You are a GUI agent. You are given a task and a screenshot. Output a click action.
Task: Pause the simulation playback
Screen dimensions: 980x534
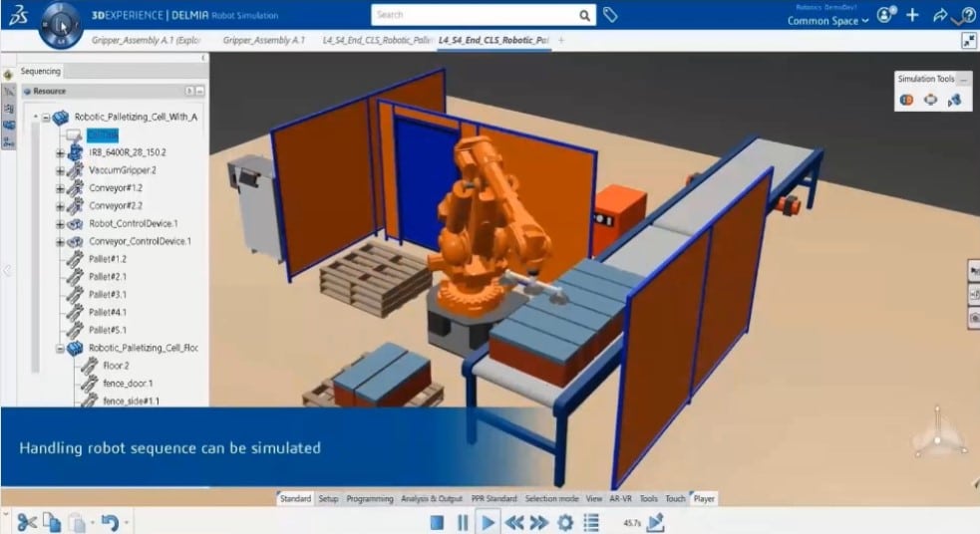[x=463, y=522]
